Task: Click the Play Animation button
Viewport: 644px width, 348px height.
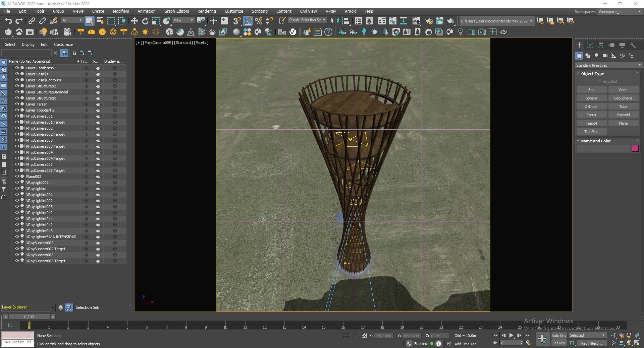Action: (511, 335)
